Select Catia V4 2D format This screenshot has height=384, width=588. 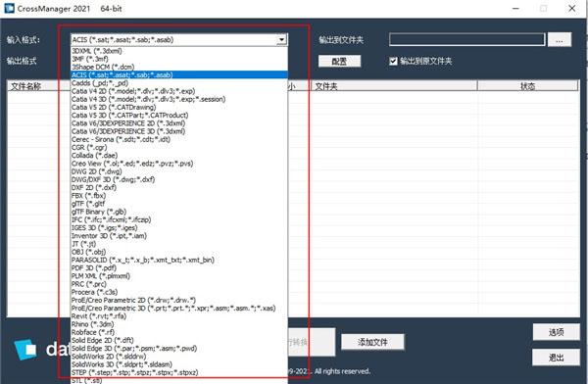click(179, 91)
